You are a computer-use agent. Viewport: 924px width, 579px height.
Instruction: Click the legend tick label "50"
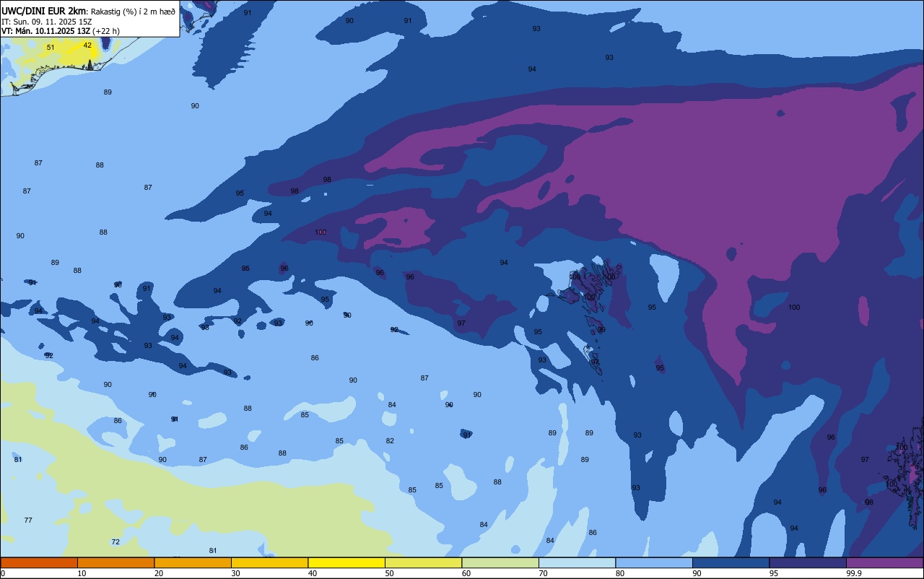click(x=389, y=573)
